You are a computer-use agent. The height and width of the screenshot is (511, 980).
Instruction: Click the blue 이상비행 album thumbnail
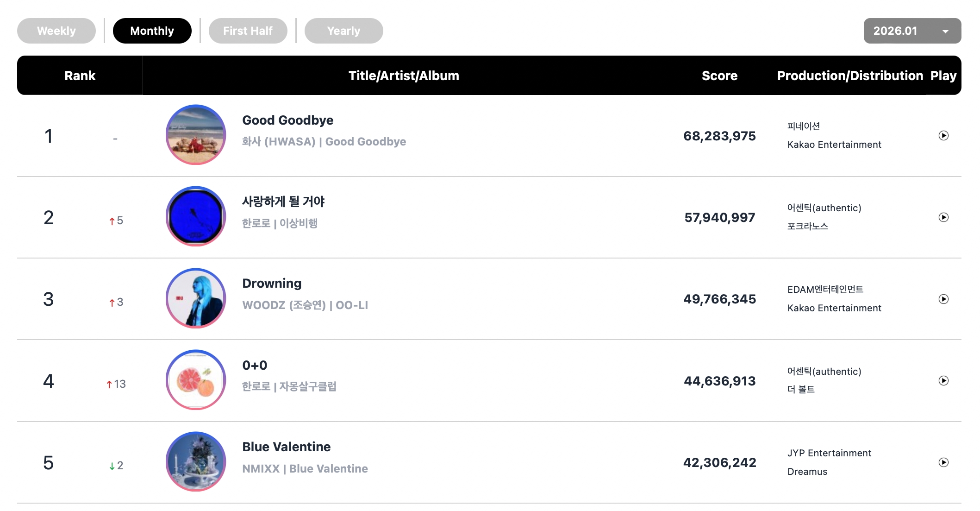[x=196, y=216]
